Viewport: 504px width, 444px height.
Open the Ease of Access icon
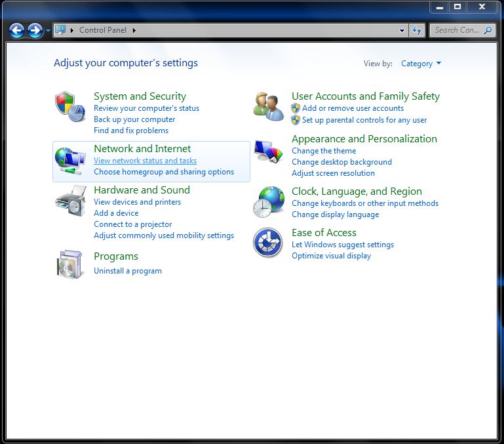point(268,242)
